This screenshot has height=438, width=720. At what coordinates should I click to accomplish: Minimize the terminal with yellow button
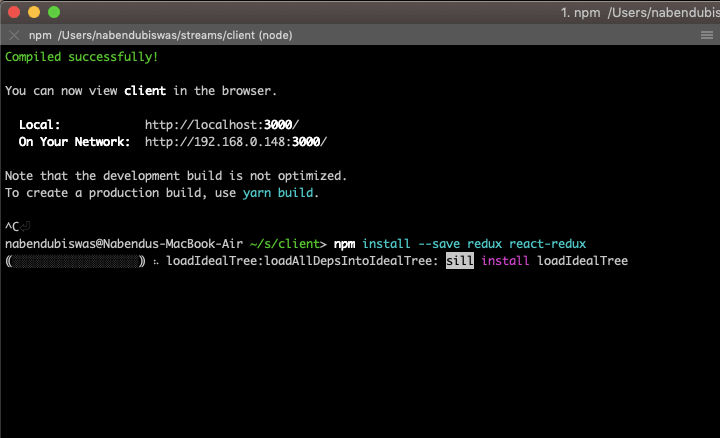(34, 12)
